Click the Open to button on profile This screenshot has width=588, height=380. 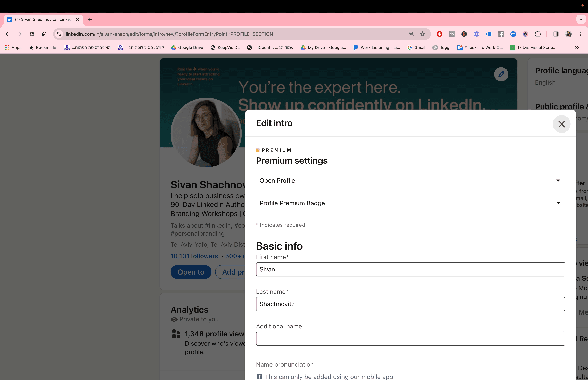coord(191,272)
